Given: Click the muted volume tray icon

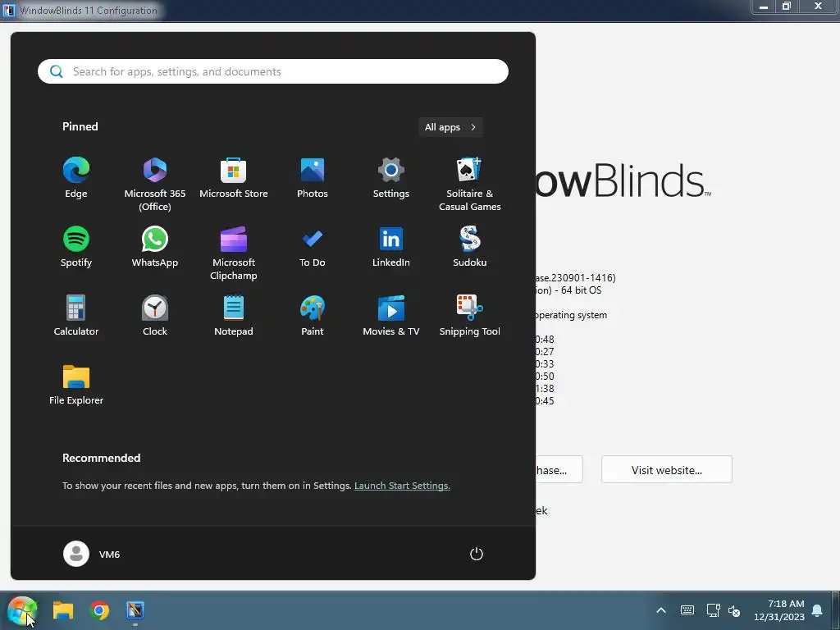Looking at the screenshot, I should 734,610.
